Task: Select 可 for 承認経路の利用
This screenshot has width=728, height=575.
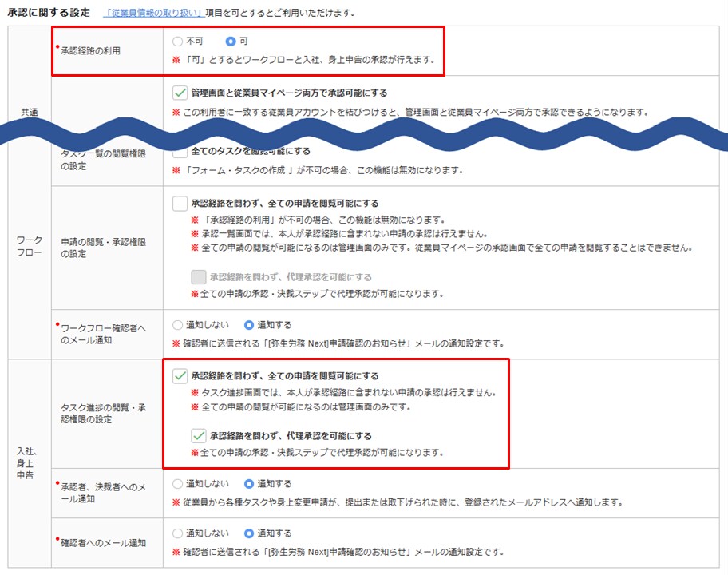Action: (x=231, y=40)
